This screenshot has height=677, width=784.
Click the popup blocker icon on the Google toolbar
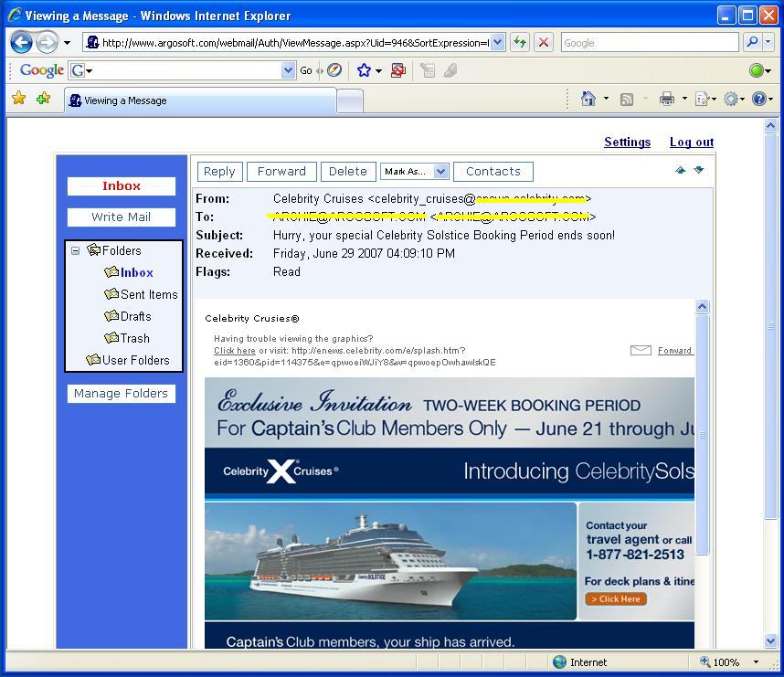click(x=398, y=70)
